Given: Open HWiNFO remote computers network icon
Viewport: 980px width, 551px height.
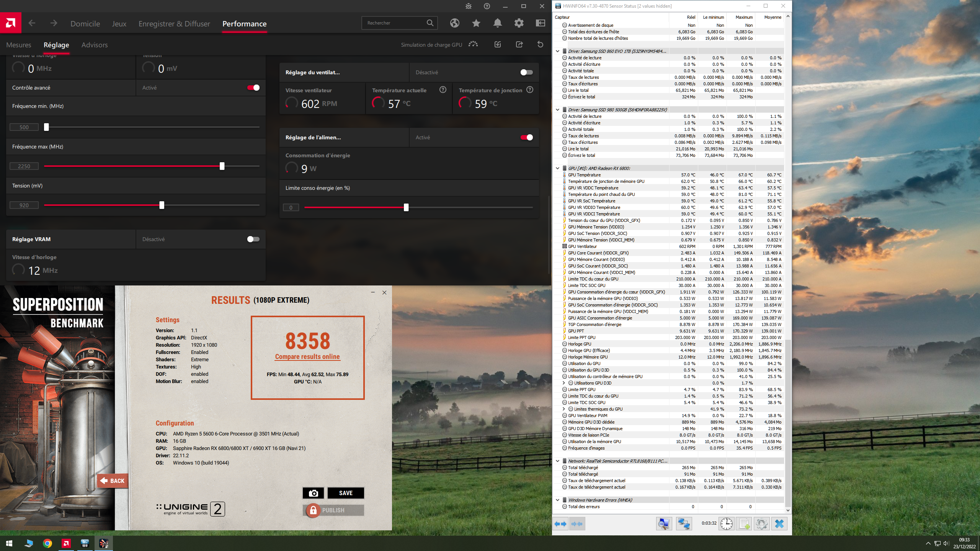Looking at the screenshot, I should click(684, 523).
